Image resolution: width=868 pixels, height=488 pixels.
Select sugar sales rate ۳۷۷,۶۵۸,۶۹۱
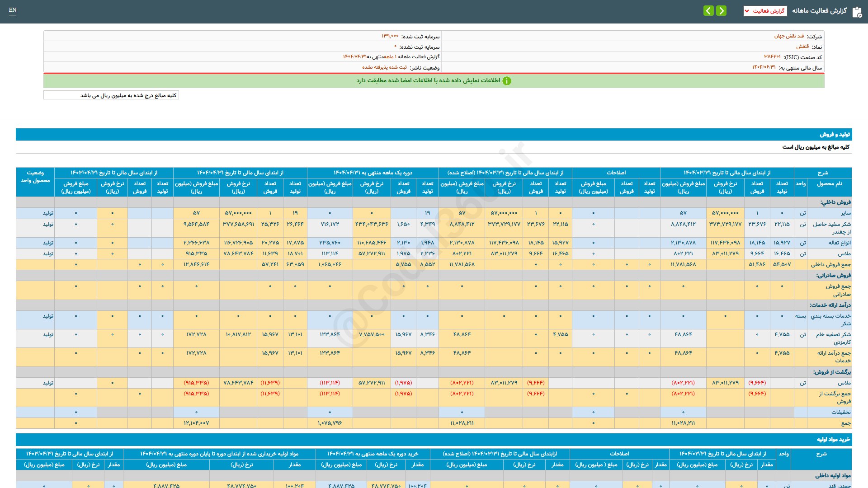coord(238,225)
